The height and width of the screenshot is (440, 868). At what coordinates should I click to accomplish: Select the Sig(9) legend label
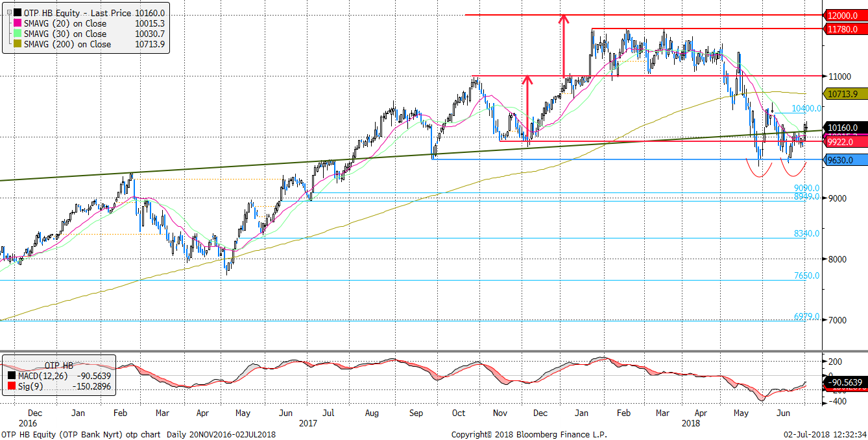tap(32, 386)
